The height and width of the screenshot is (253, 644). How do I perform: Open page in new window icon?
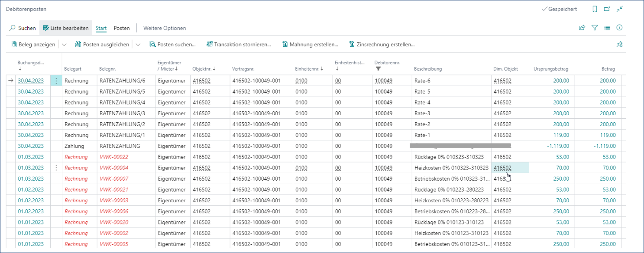click(607, 9)
